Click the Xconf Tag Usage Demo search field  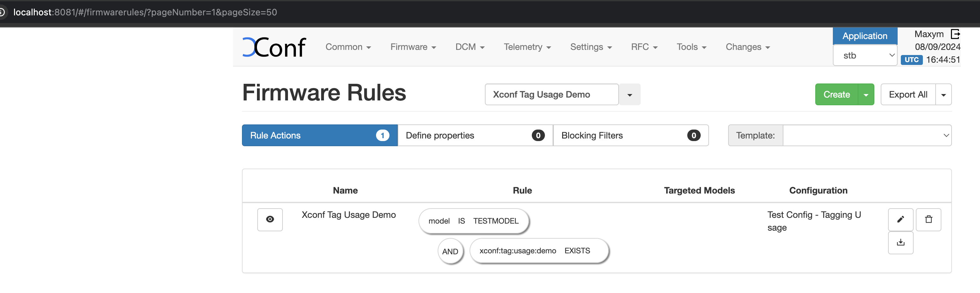(x=551, y=95)
